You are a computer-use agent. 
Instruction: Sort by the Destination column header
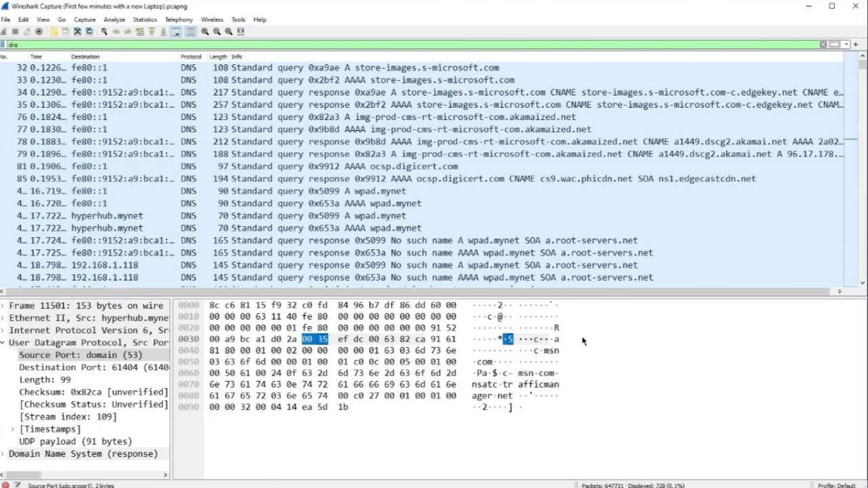[x=85, y=56]
